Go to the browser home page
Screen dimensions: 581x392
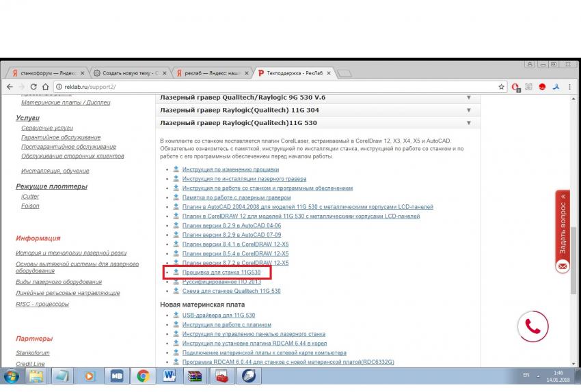[x=45, y=87]
